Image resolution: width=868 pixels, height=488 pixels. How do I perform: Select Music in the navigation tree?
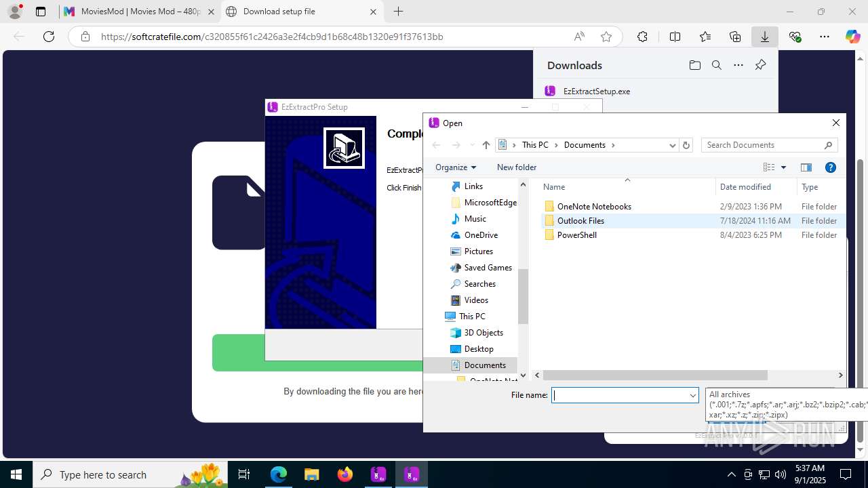(475, 219)
